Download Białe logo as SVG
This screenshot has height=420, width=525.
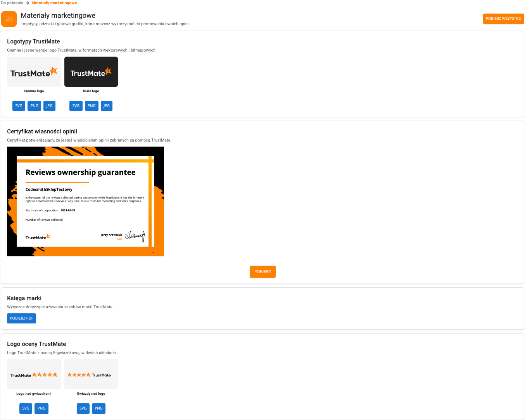(x=76, y=106)
